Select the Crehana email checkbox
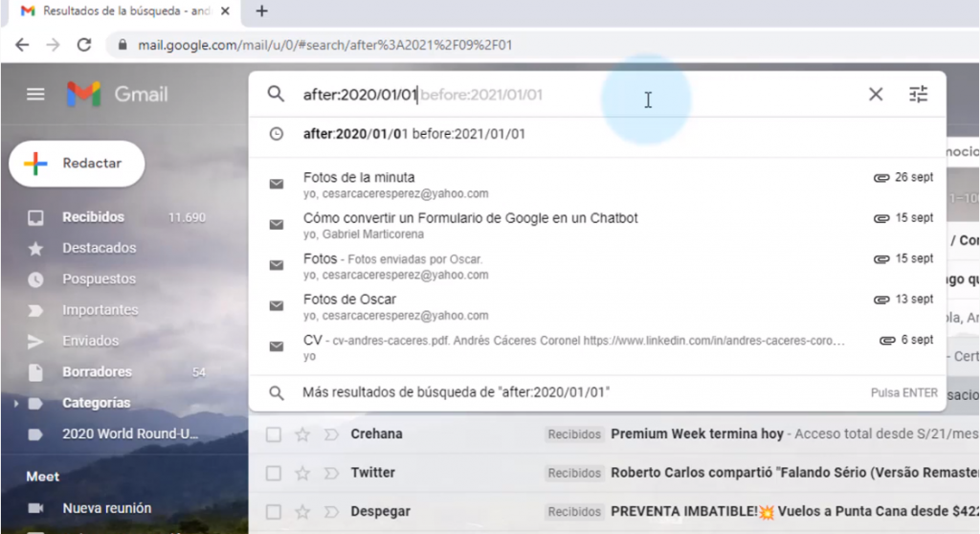This screenshot has height=534, width=980. 274,434
